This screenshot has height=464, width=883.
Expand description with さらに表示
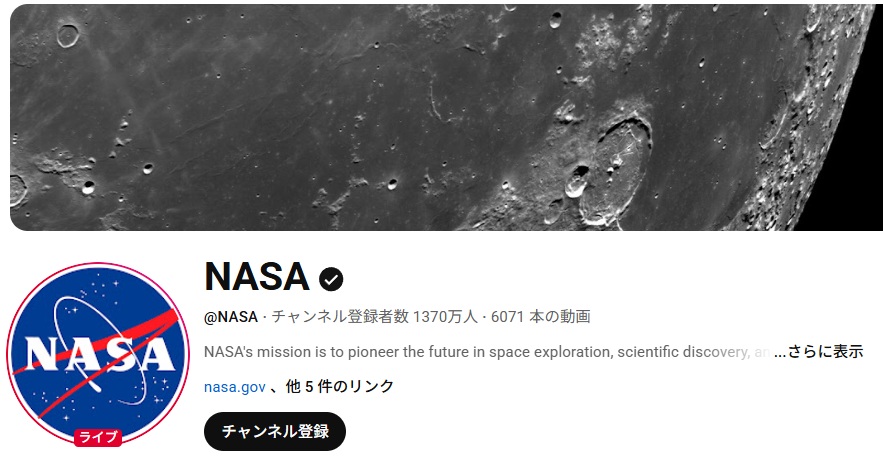point(826,352)
